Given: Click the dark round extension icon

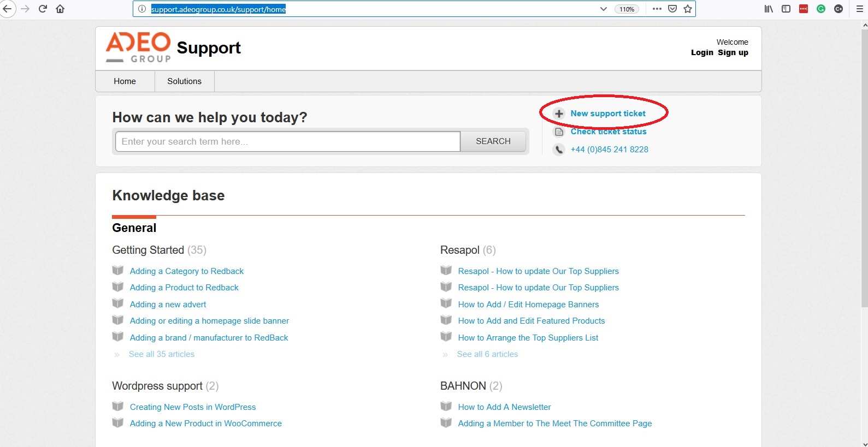Looking at the screenshot, I should pos(839,9).
